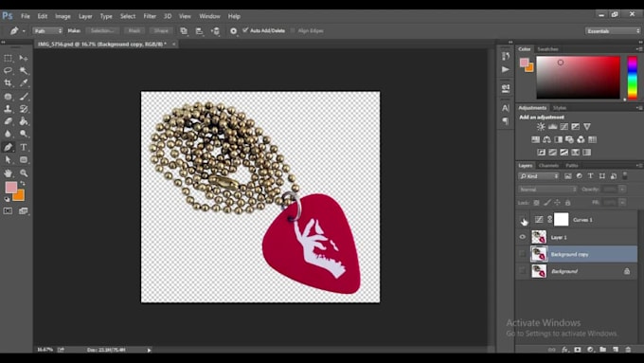Select the Clone Stamp tool

[x=8, y=109]
